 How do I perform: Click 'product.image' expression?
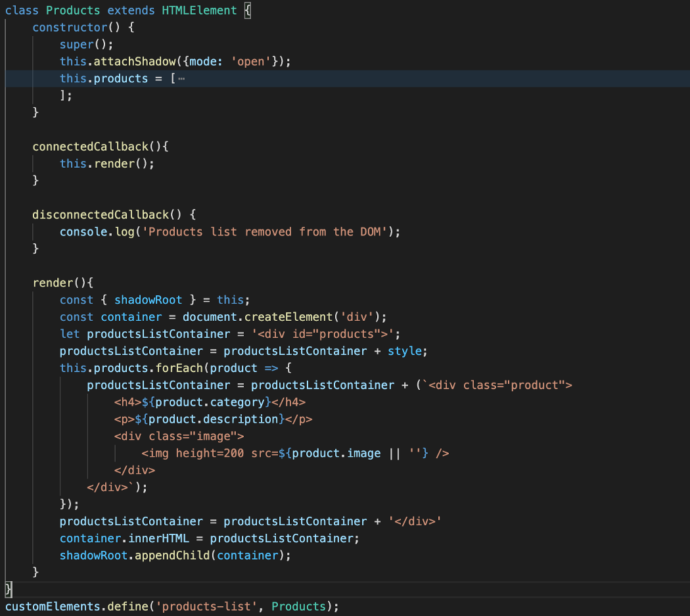coord(336,454)
